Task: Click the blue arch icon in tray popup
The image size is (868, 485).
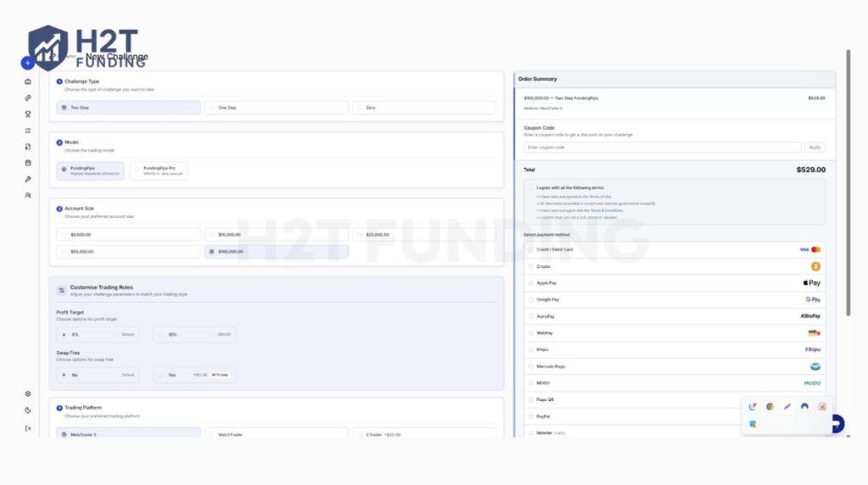Action: tap(804, 406)
